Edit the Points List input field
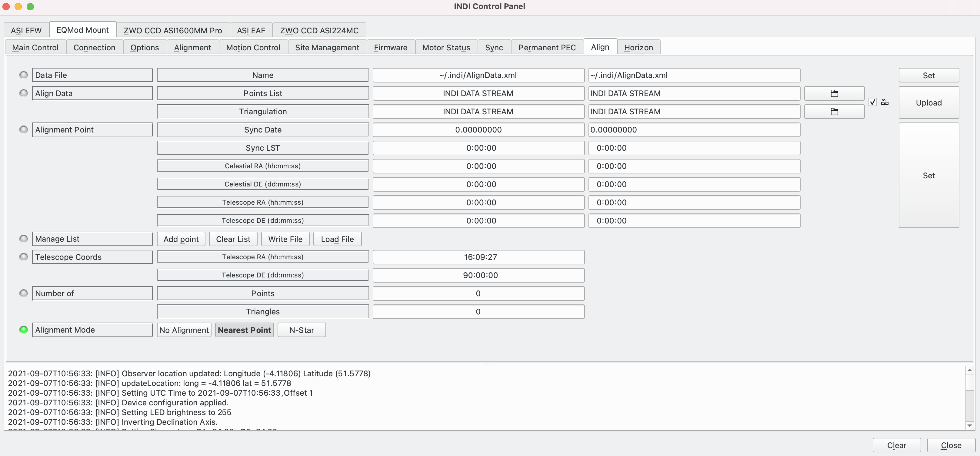The height and width of the screenshot is (456, 980). tap(694, 93)
